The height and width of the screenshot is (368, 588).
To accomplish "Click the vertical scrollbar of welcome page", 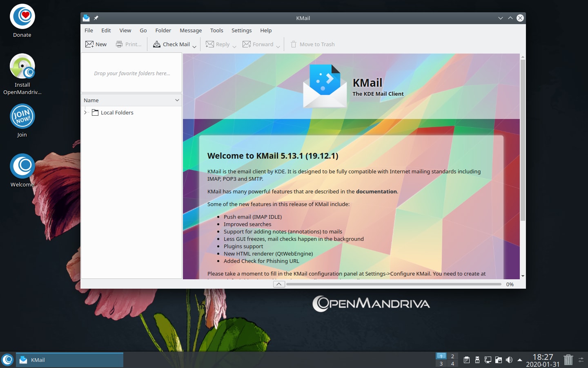I will click(x=523, y=139).
